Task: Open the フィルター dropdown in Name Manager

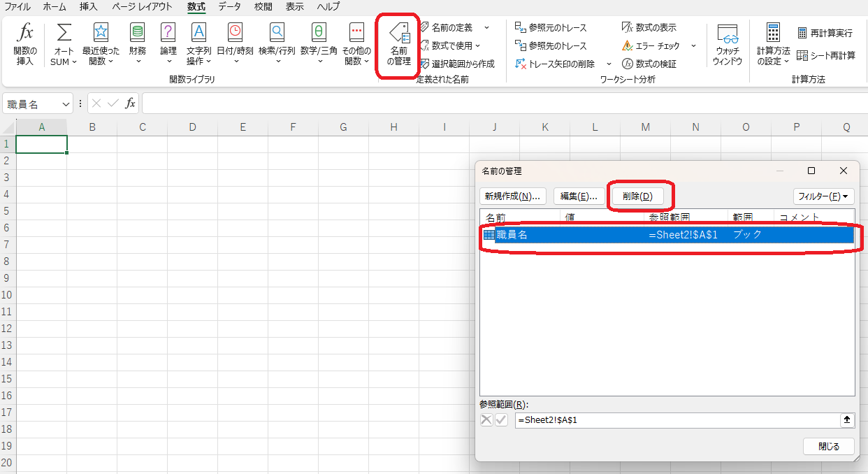Action: [x=823, y=196]
